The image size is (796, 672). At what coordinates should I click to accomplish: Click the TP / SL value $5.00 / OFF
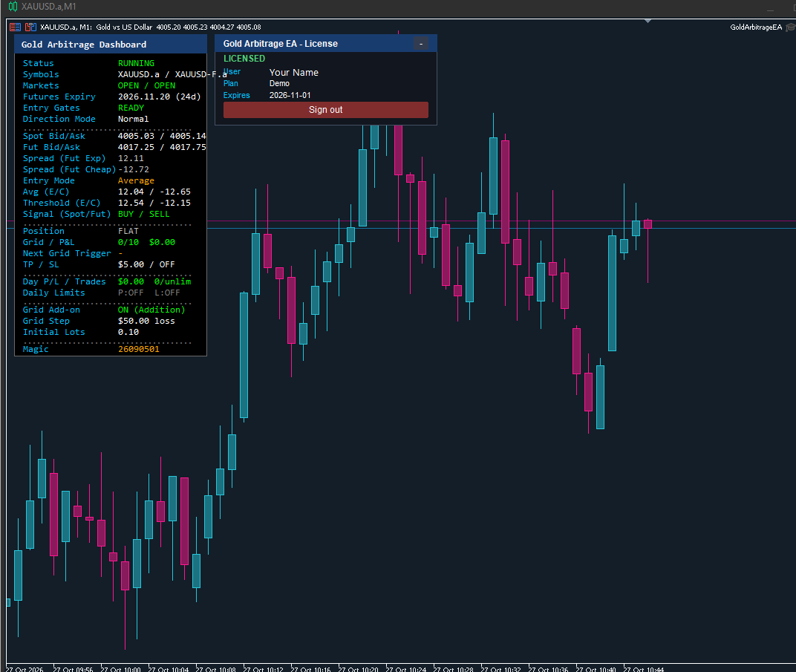[x=146, y=264]
